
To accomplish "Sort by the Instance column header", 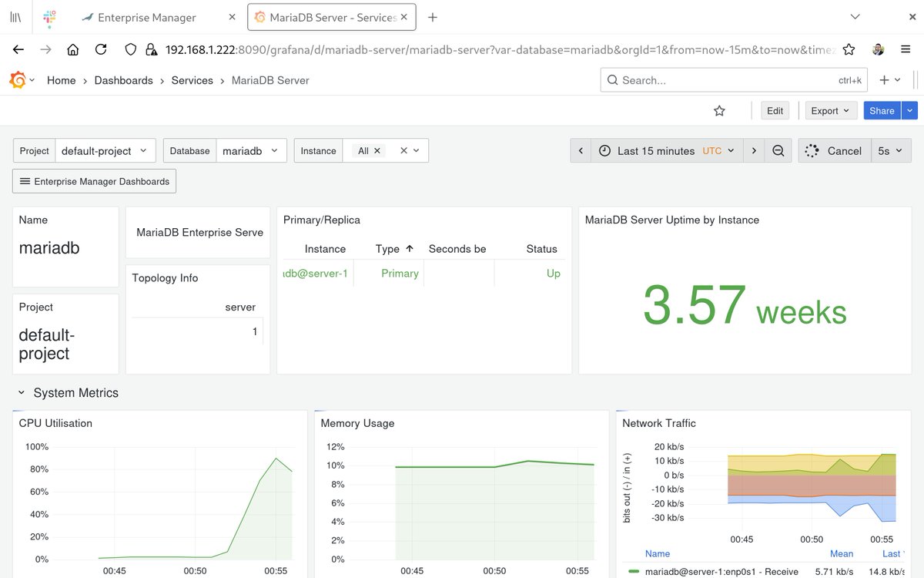I will [x=325, y=249].
